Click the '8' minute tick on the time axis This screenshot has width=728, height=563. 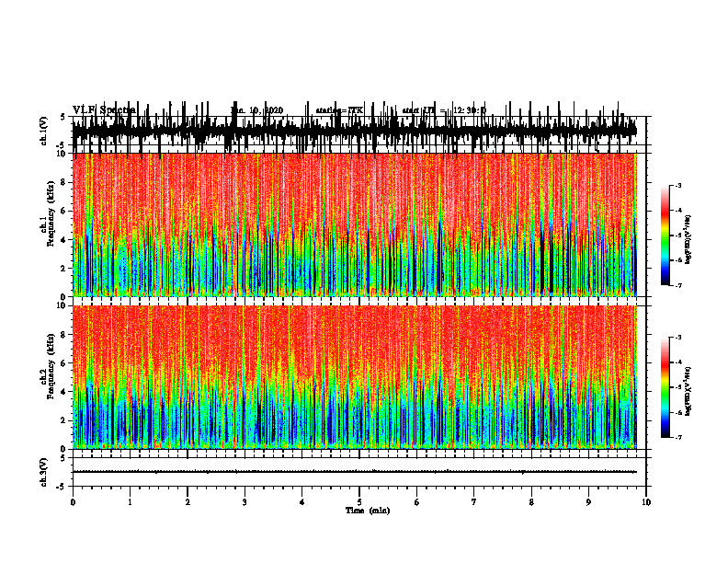tap(531, 502)
